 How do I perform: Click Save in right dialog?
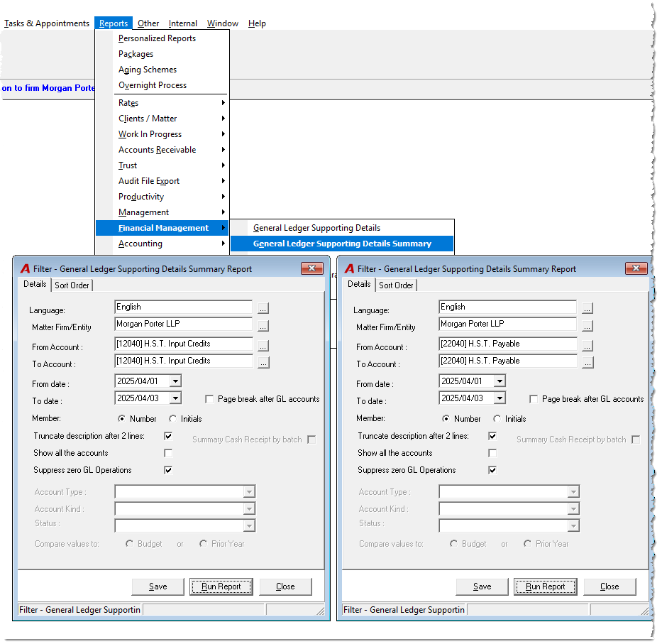[x=482, y=586]
